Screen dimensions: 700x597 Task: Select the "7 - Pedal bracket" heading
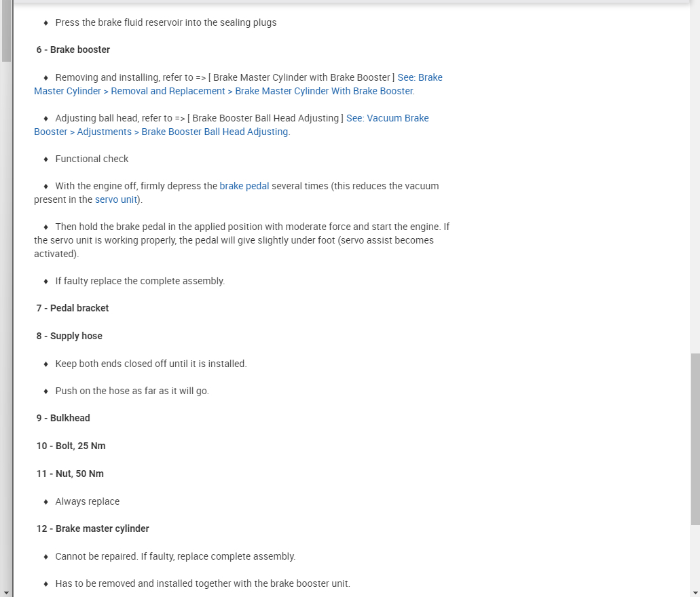click(73, 308)
